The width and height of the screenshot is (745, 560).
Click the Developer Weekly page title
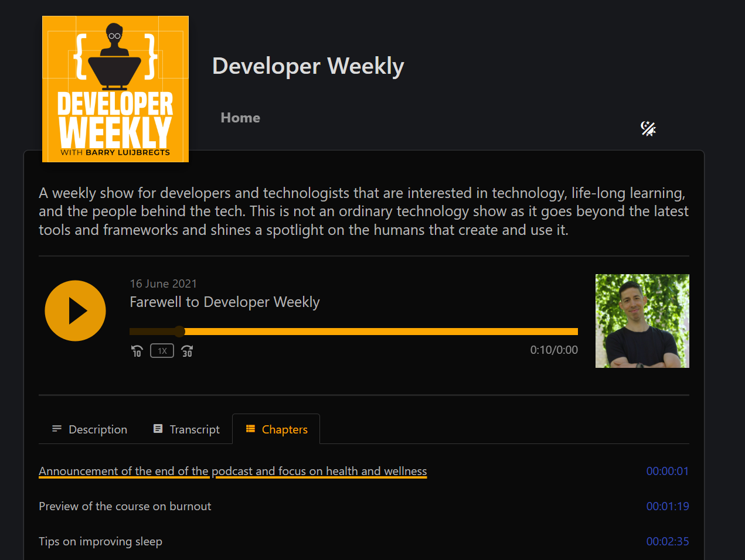(308, 66)
